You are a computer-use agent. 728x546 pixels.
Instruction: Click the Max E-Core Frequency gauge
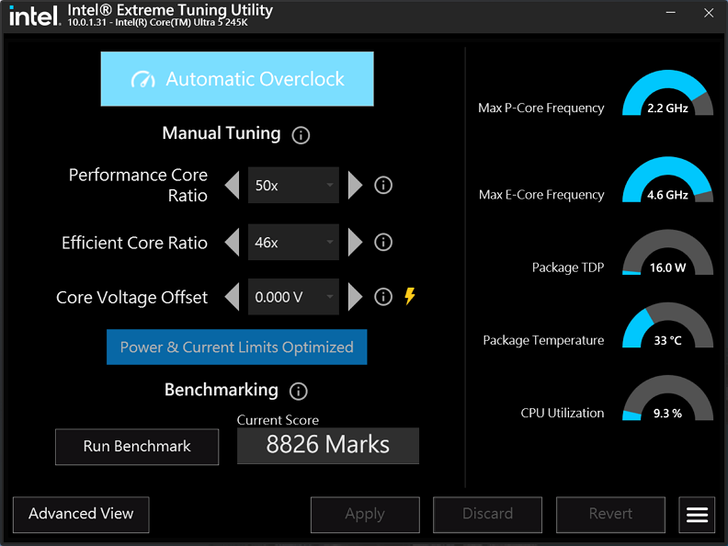(668, 179)
